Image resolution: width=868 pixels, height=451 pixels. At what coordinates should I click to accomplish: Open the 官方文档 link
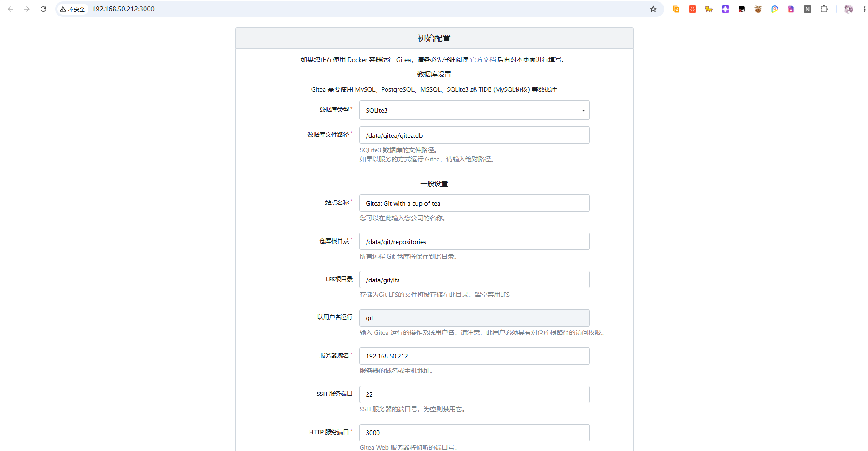coord(483,60)
